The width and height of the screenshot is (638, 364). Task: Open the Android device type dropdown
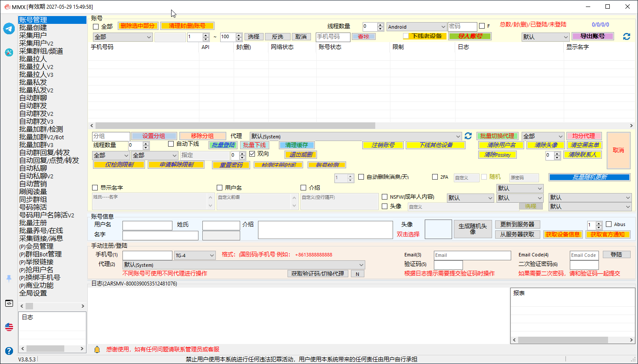417,27
